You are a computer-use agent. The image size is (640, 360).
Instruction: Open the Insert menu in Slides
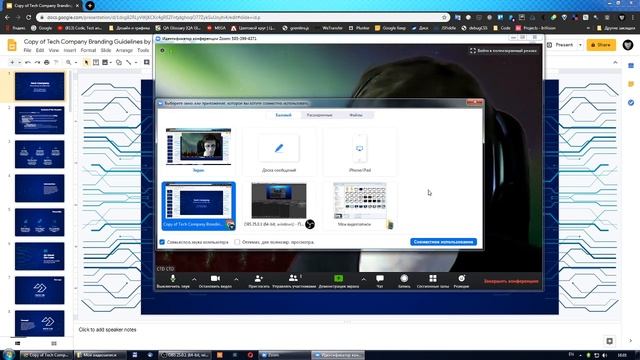(x=70, y=50)
